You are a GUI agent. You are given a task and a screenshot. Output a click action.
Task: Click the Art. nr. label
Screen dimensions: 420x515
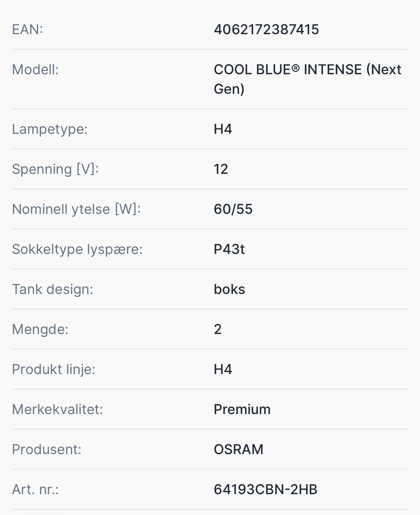coord(35,490)
